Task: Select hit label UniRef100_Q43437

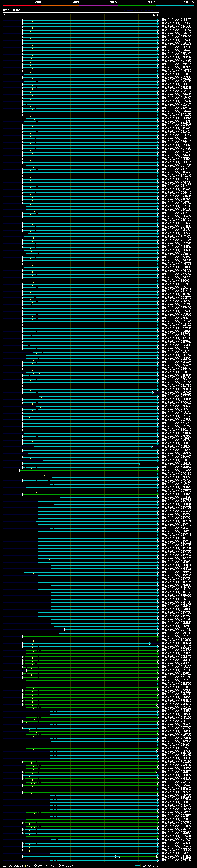Action: (176, 108)
